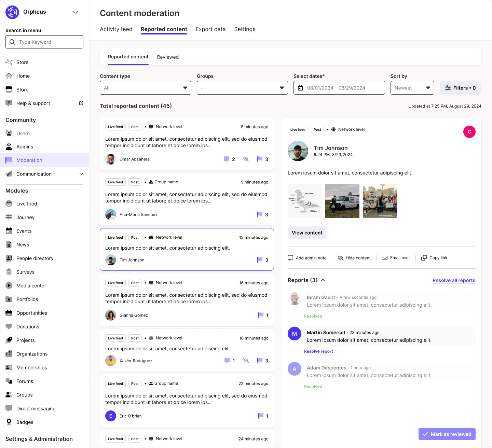Screen dimensions: 492x448
Task: Open the Sort by Newest dropdown
Action: point(412,88)
